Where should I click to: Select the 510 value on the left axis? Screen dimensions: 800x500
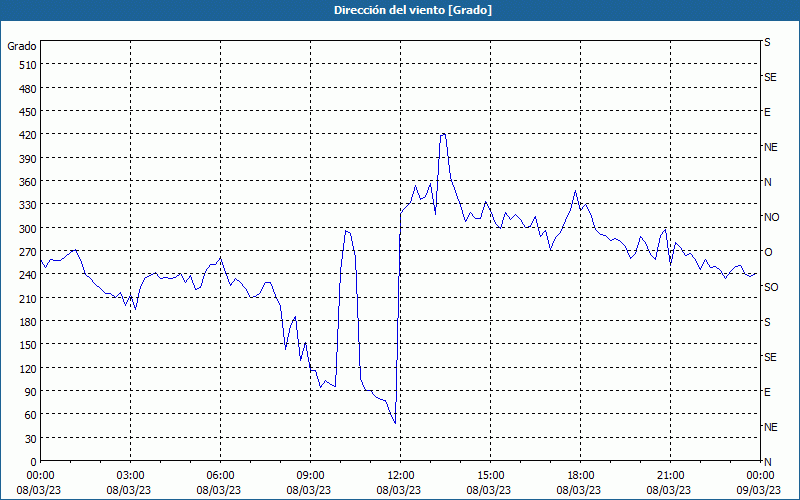pyautogui.click(x=28, y=65)
